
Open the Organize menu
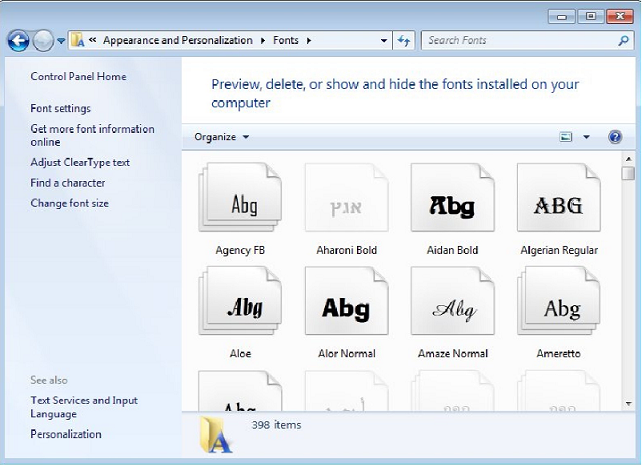[x=222, y=137]
